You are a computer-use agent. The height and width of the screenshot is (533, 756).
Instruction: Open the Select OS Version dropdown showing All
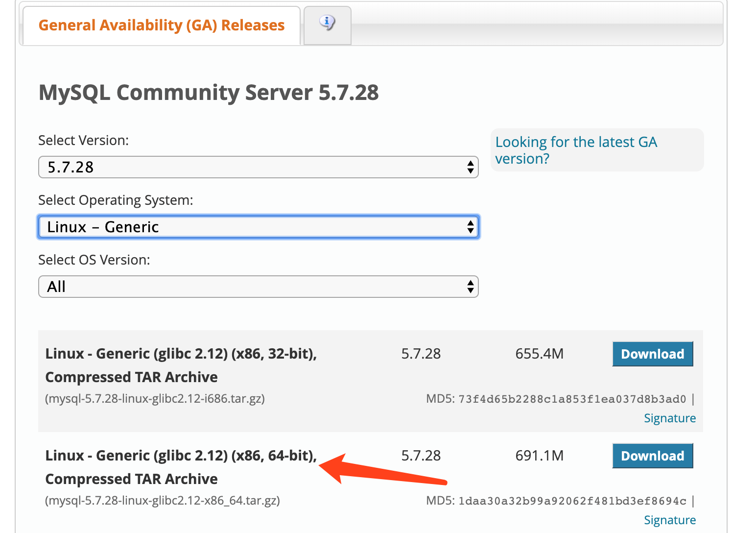click(258, 287)
